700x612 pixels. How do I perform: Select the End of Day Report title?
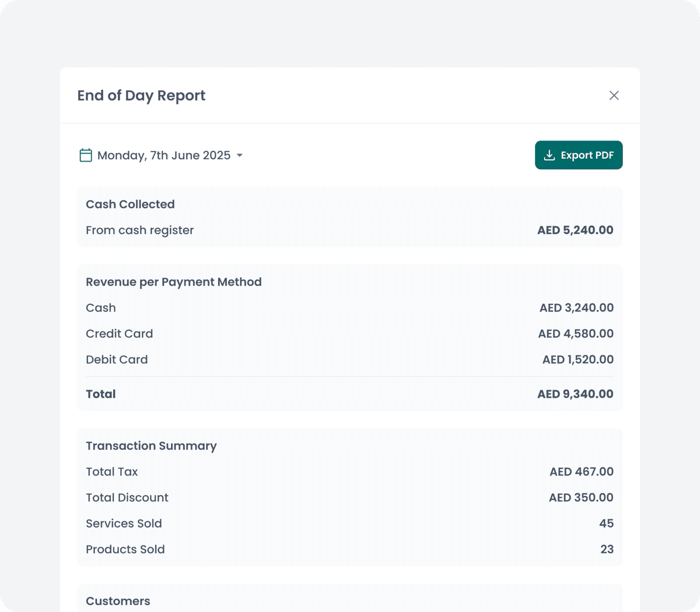pyautogui.click(x=141, y=95)
